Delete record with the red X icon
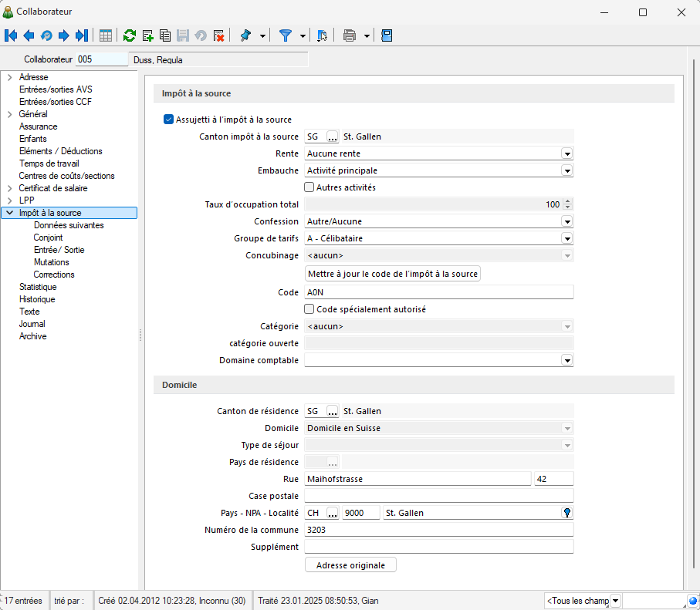 [x=218, y=35]
